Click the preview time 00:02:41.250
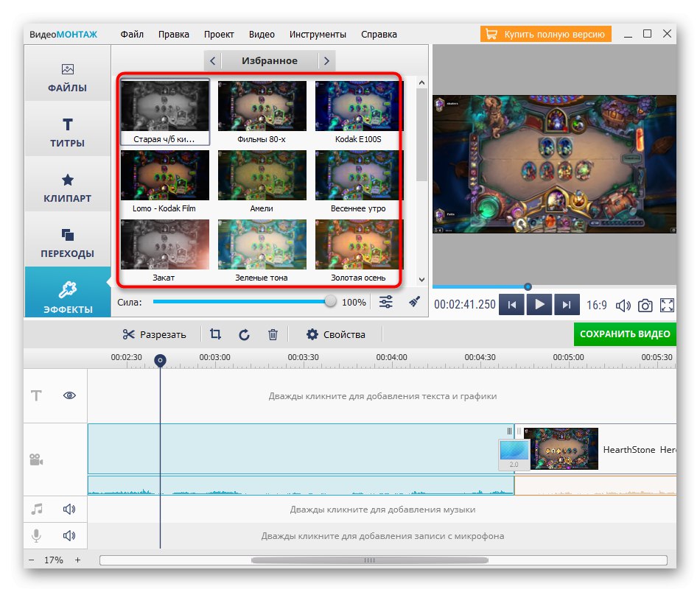Image resolution: width=700 pixels, height=592 pixels. pyautogui.click(x=465, y=305)
